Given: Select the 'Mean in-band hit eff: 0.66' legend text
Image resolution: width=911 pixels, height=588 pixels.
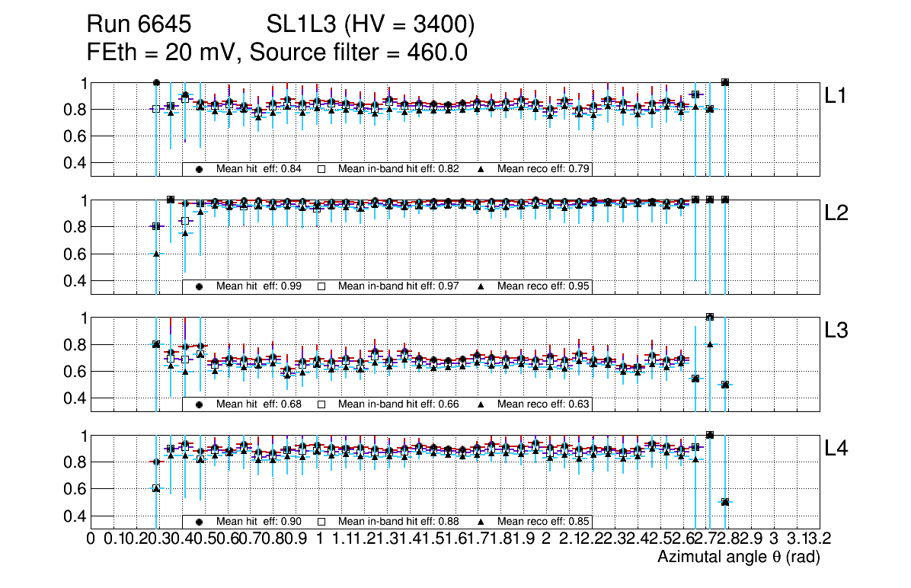Looking at the screenshot, I should click(398, 404).
